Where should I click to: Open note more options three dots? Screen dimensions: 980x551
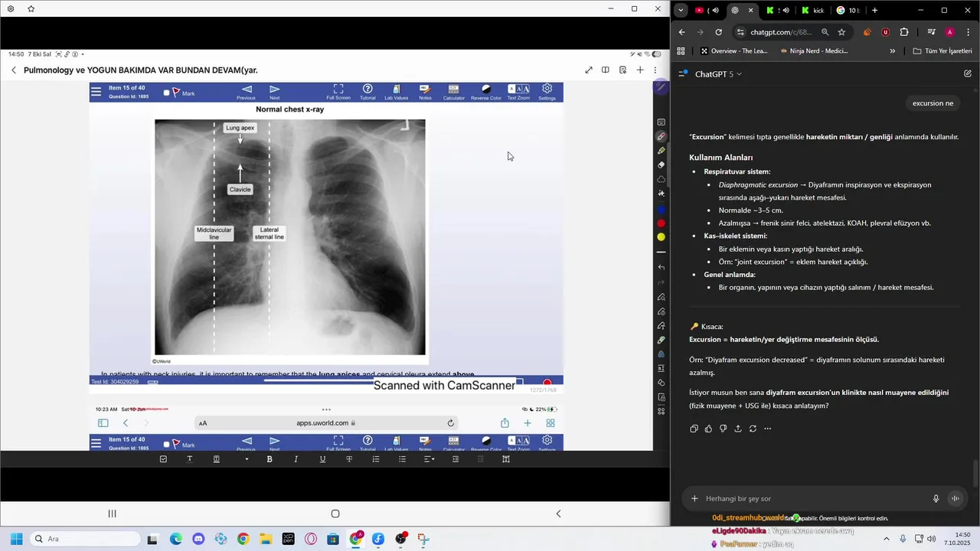655,70
